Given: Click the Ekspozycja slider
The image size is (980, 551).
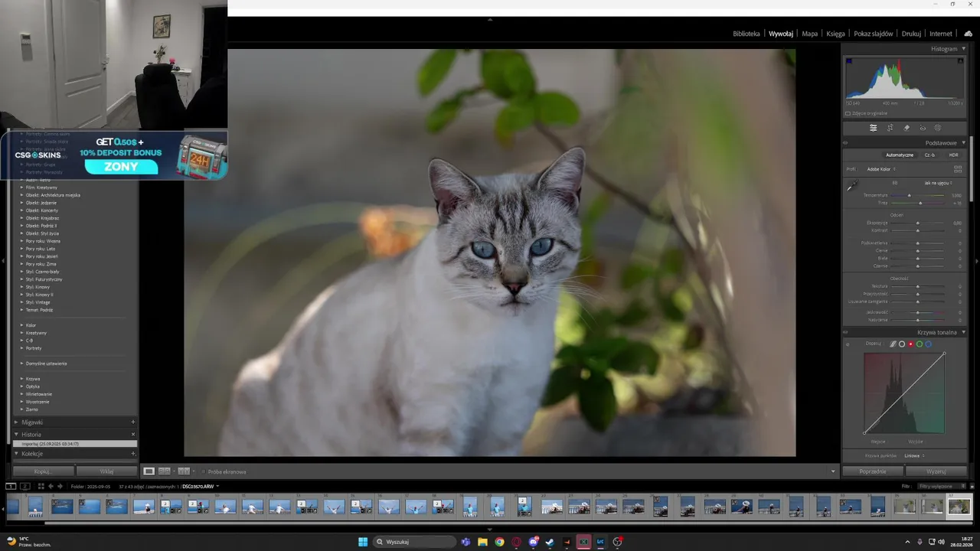Looking at the screenshot, I should pos(918,223).
